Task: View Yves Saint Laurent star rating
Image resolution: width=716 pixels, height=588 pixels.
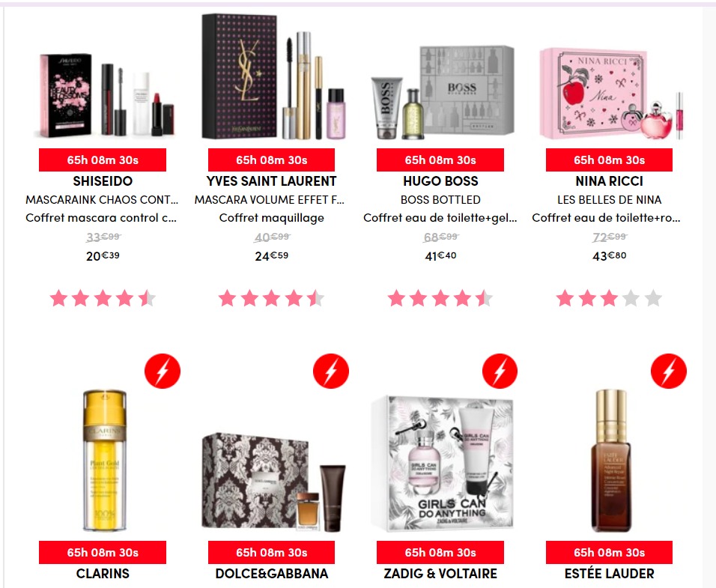Action: tap(272, 299)
